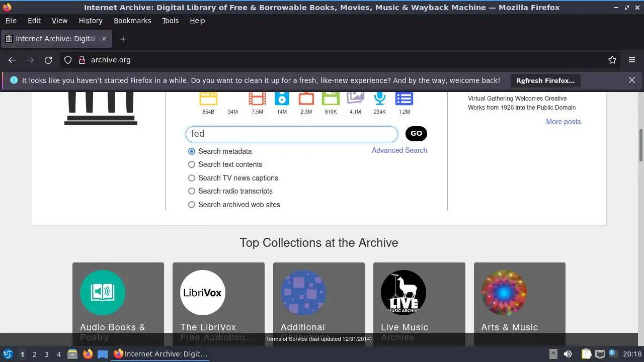Launch Firefox from taskbar quick-launch
Image resolution: width=644 pixels, height=362 pixels.
pyautogui.click(x=88, y=354)
